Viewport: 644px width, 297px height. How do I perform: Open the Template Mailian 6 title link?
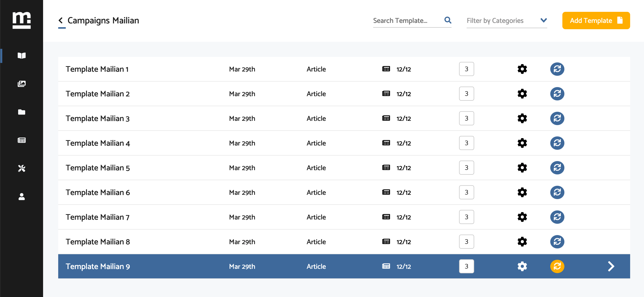pos(98,193)
